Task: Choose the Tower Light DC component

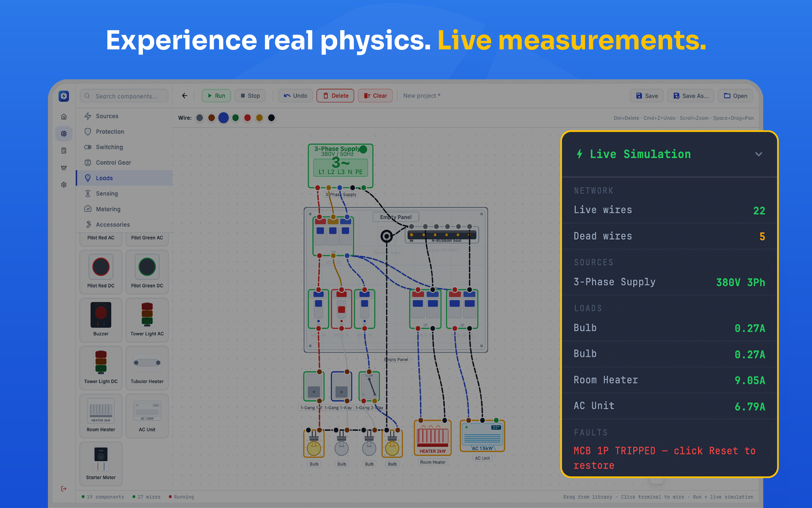Action: 101,368
